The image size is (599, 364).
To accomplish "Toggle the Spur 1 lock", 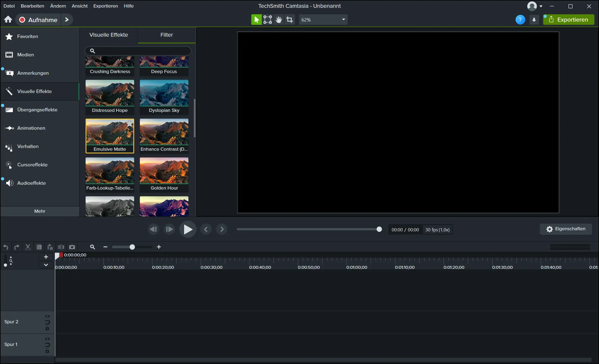I will pos(48,351).
